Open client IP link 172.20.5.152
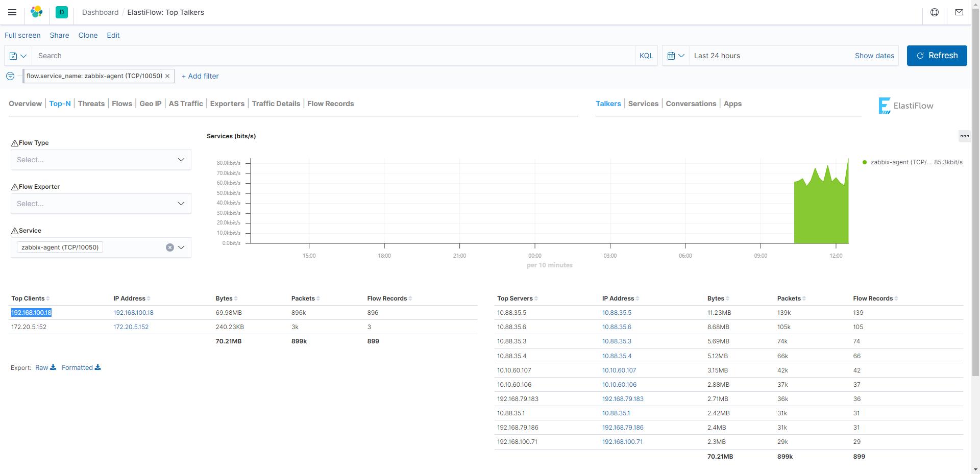The width and height of the screenshot is (980, 474). pos(131,327)
